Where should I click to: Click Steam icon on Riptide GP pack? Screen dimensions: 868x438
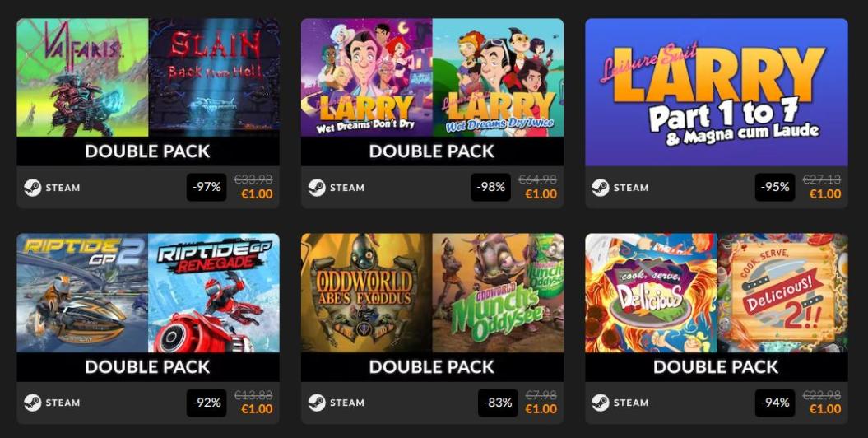pos(33,403)
